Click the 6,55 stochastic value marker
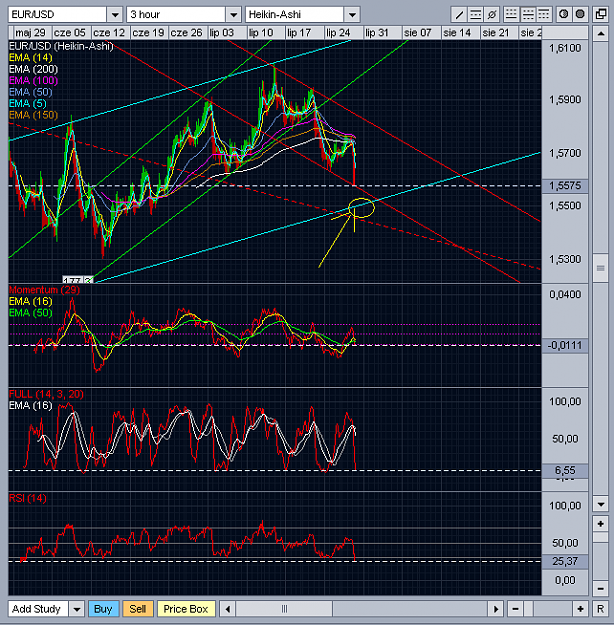The width and height of the screenshot is (614, 625). 565,471
